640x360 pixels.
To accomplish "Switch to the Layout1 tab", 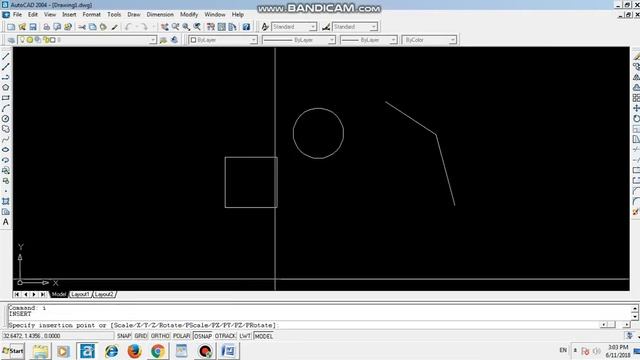I will click(x=80, y=294).
